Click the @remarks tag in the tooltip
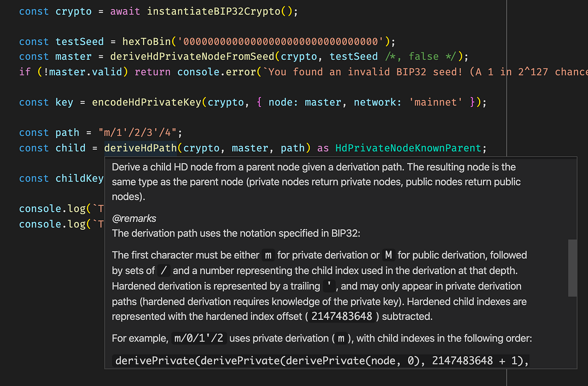 [134, 218]
